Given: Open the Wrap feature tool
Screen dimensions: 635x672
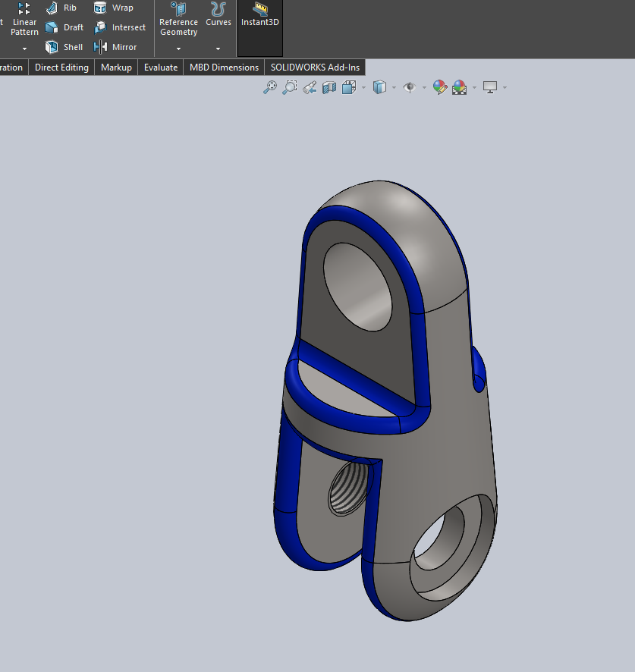Looking at the screenshot, I should (x=113, y=8).
